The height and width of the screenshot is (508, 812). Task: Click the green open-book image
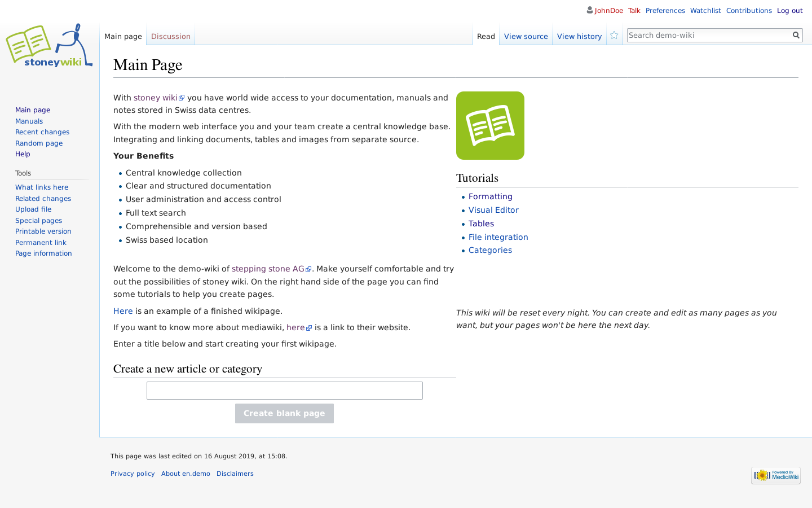tap(490, 125)
